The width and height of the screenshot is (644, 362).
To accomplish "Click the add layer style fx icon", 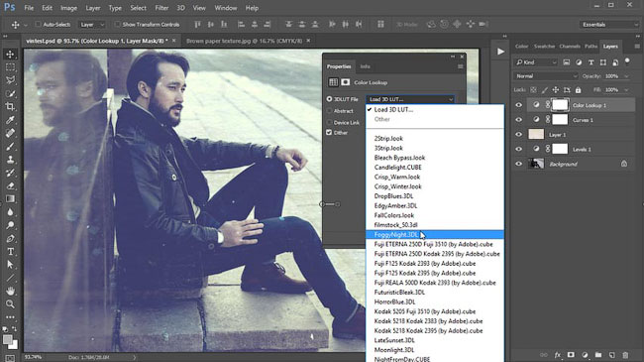I will (x=558, y=355).
